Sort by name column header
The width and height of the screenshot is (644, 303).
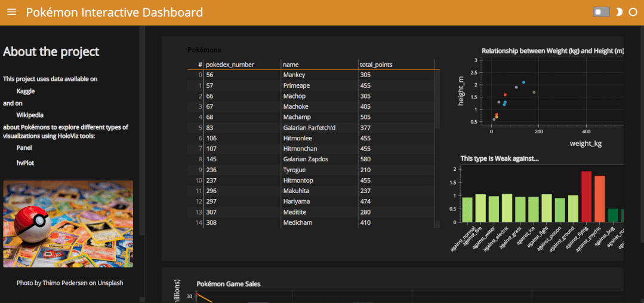[319, 65]
